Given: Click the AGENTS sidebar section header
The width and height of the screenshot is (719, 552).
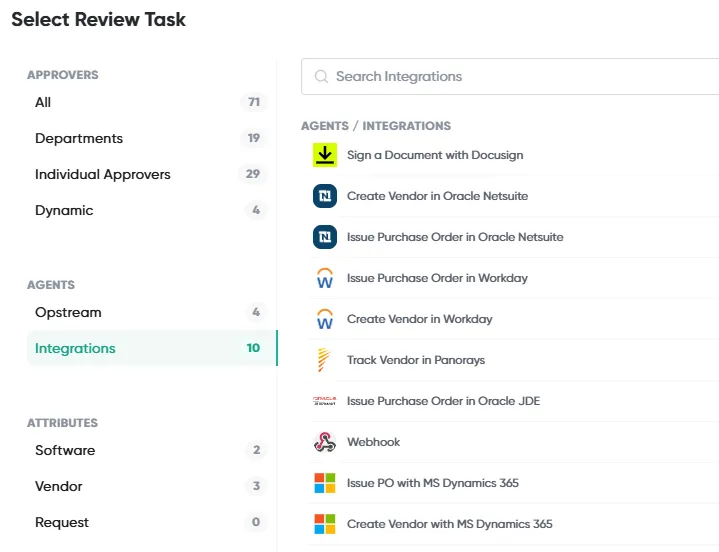Looking at the screenshot, I should pyautogui.click(x=51, y=285).
